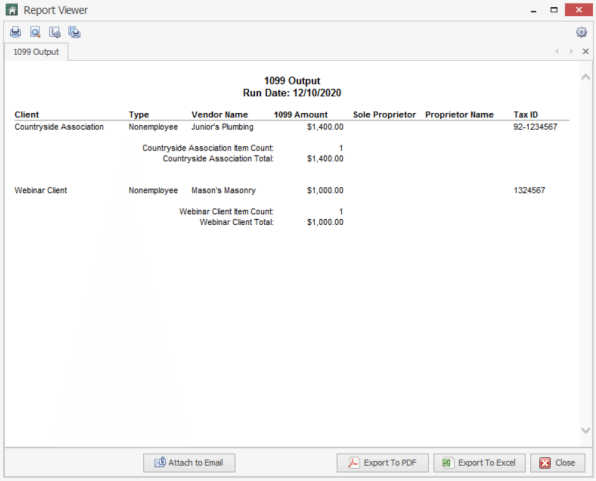The width and height of the screenshot is (596, 481).
Task: Click the scrollbar up arrow
Action: 586,77
